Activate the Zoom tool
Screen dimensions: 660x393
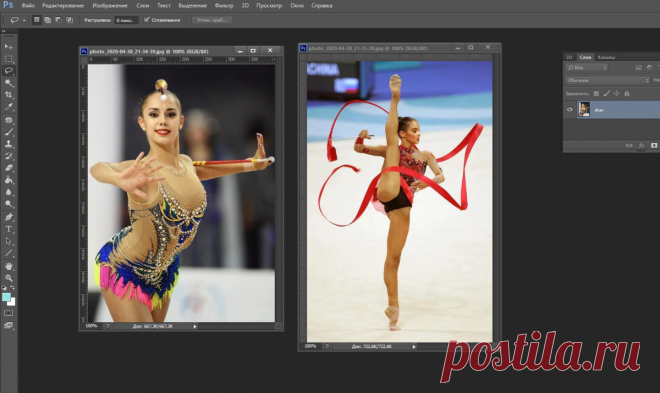point(8,278)
